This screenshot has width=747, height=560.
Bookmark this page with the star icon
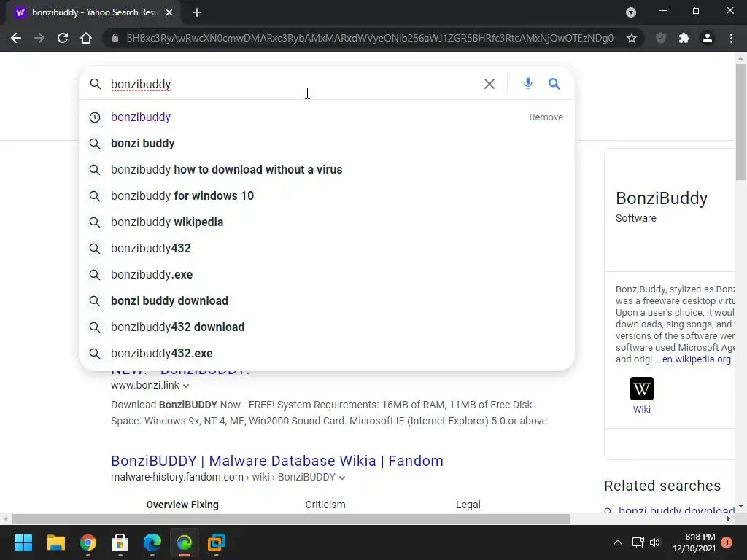pos(632,38)
